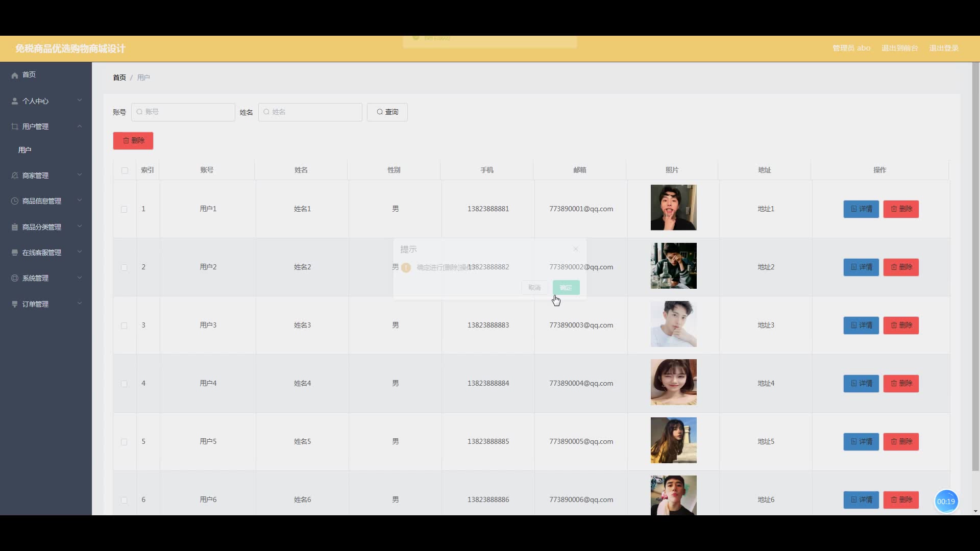Open 详情 for 用户2
The width and height of the screenshot is (980, 551).
point(861,267)
